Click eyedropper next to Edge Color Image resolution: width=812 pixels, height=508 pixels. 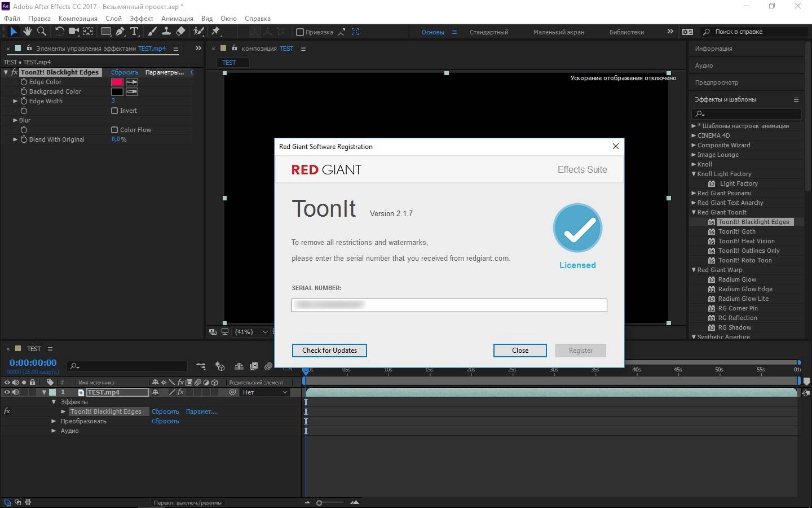coord(132,82)
